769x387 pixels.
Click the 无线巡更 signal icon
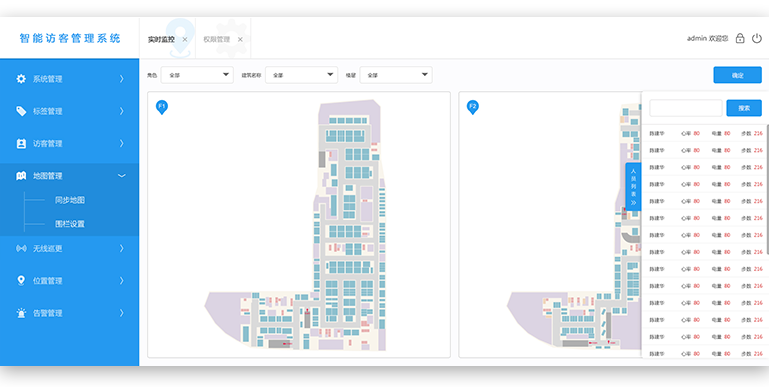pyautogui.click(x=21, y=249)
